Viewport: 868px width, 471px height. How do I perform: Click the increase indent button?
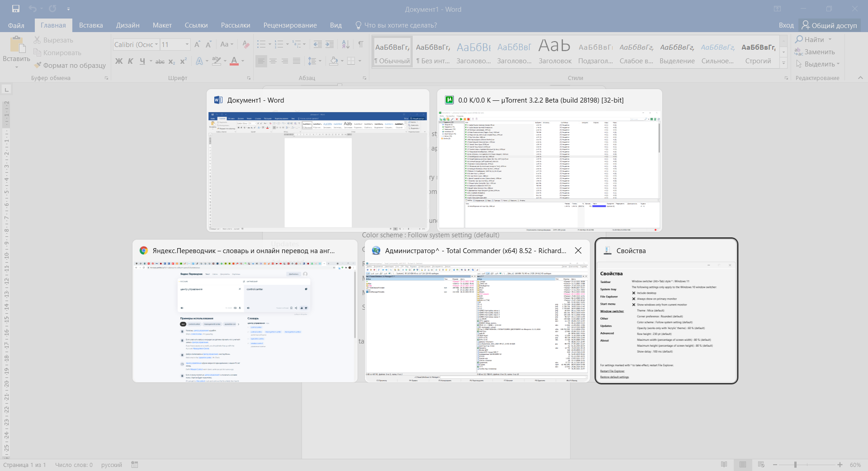click(x=330, y=44)
